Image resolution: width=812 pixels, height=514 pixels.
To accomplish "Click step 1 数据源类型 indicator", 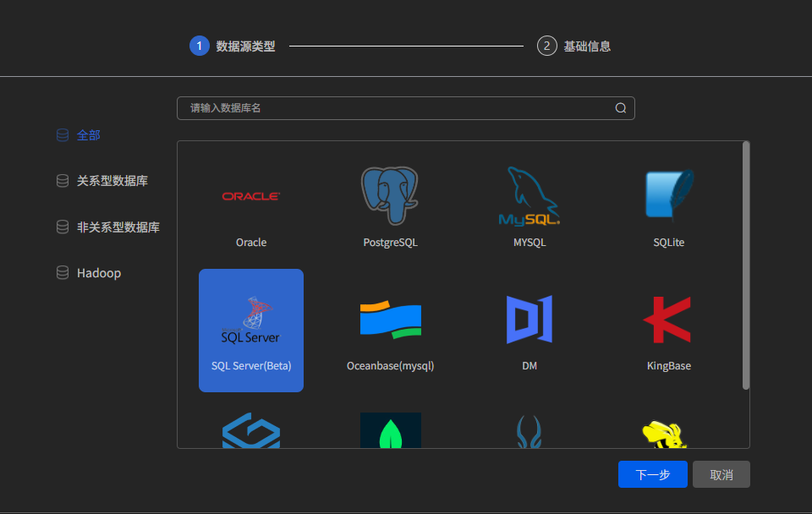I will pyautogui.click(x=232, y=46).
